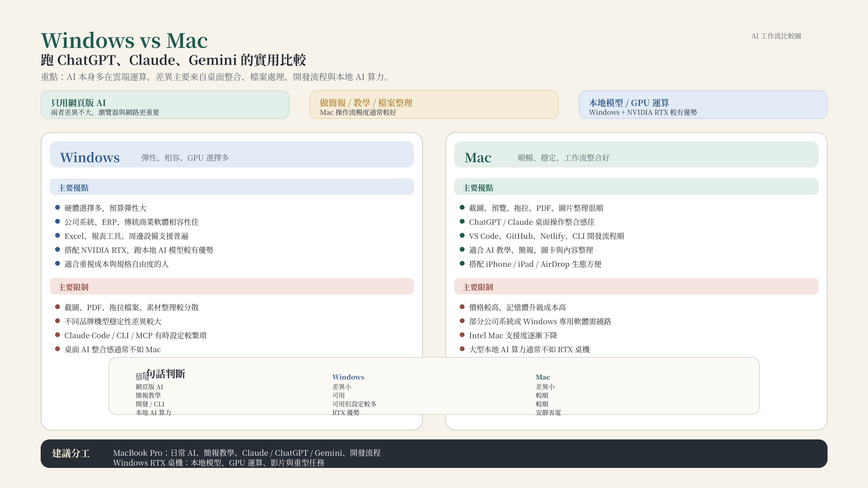Click the 'Windows vs Mac' main title
Image resolution: width=868 pixels, height=488 pixels.
(124, 40)
